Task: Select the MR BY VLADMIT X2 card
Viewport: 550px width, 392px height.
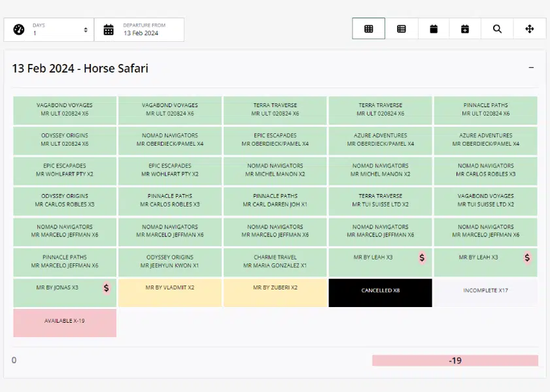Action: click(170, 293)
